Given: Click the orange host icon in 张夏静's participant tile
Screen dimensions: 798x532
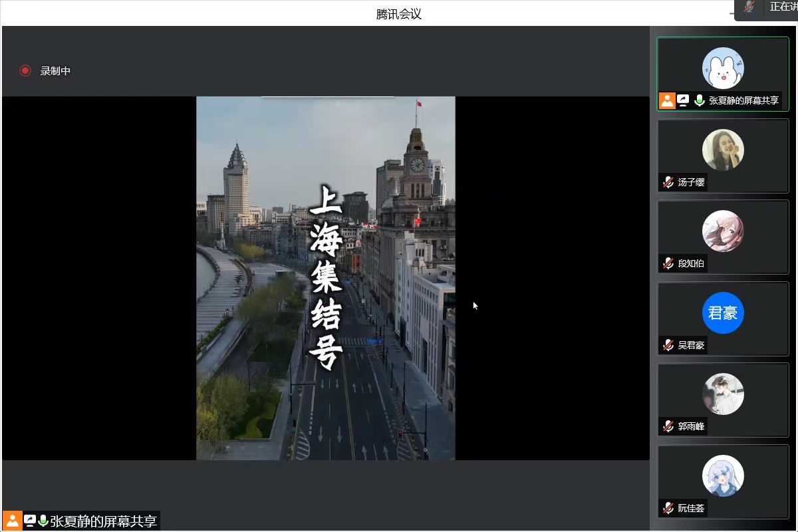Looking at the screenshot, I should tap(667, 100).
